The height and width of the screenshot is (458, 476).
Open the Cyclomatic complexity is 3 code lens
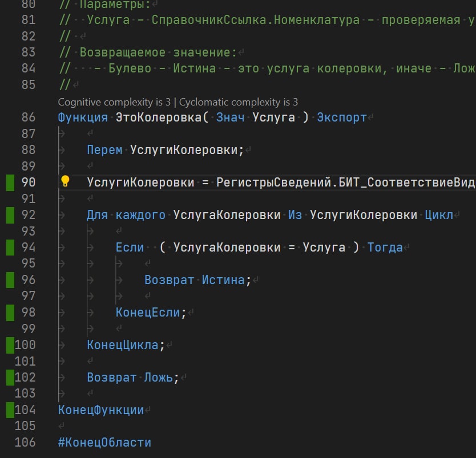click(239, 102)
